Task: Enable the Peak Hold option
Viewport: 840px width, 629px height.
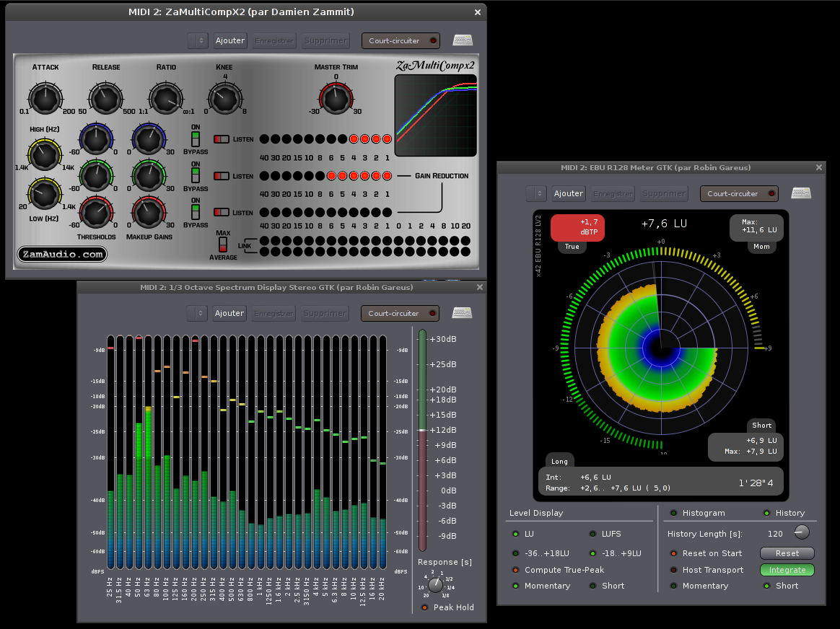Action: coord(424,607)
